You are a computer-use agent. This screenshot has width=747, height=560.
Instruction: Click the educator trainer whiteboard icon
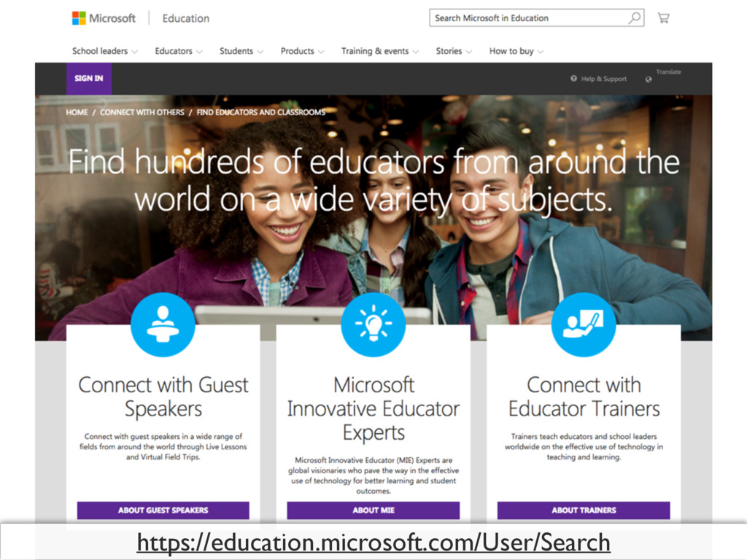584,324
